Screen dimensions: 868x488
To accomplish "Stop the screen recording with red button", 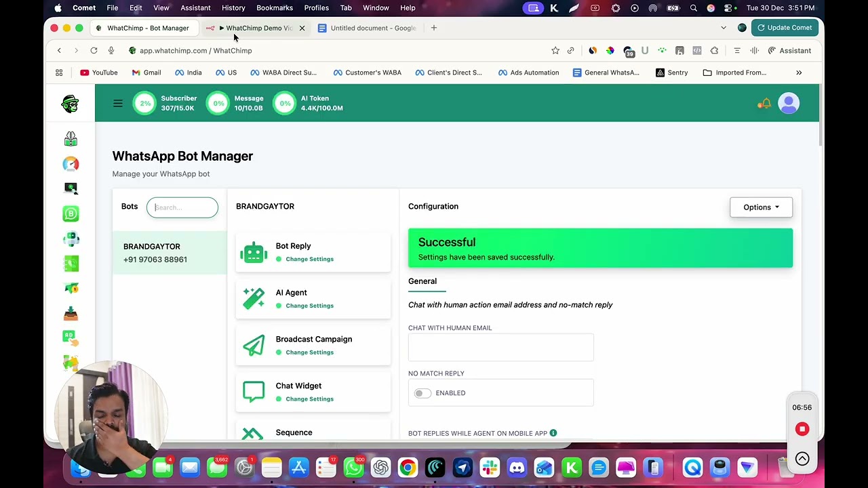I will 802,429.
